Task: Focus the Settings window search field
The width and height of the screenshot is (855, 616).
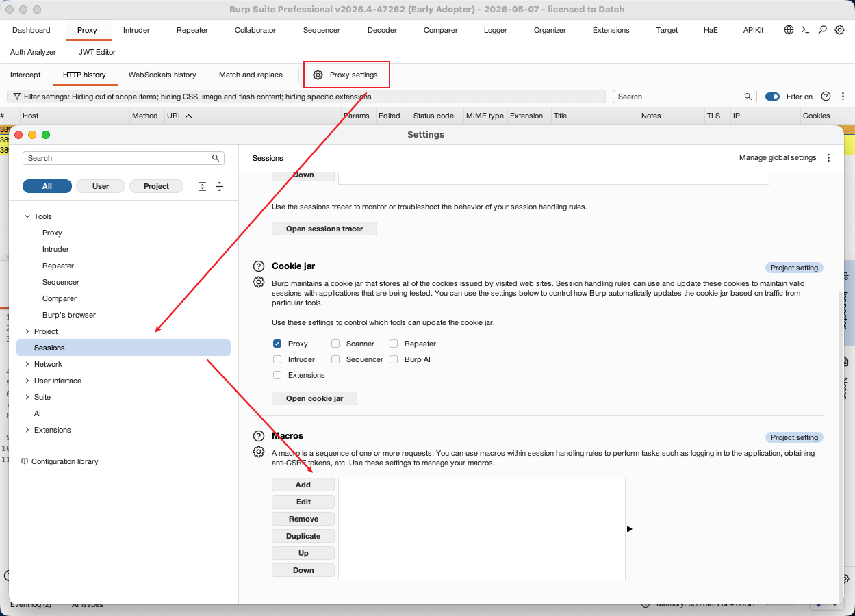Action: tap(123, 158)
